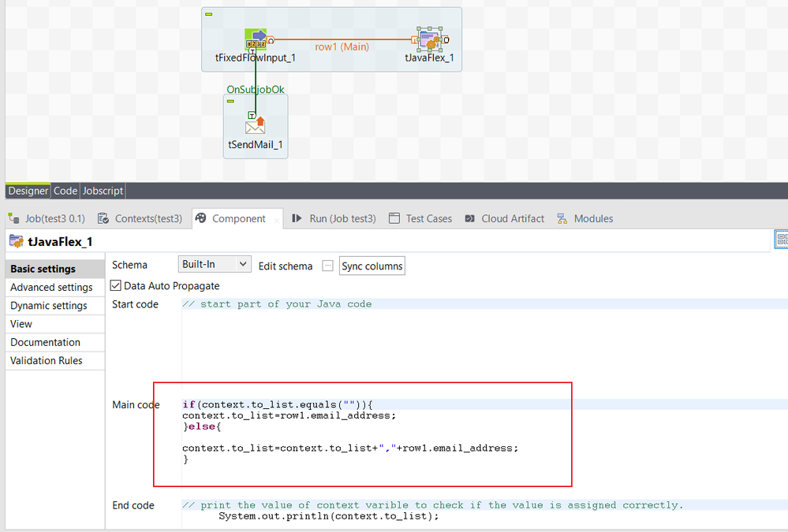The image size is (788, 532).
Task: Click the tJavaFlex_1 header icon
Action: pos(16,242)
